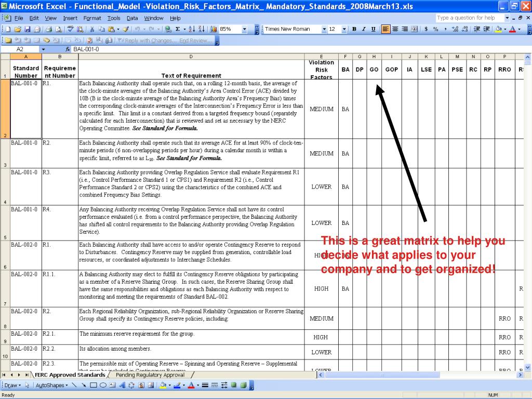Click Increase Decimal icon

coord(455,29)
